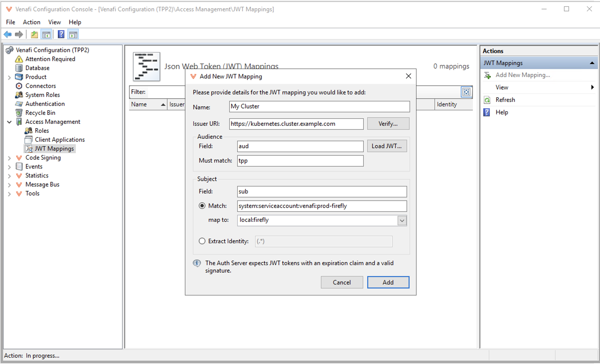Click the Venafi Configuration root gear icon

tap(9, 50)
